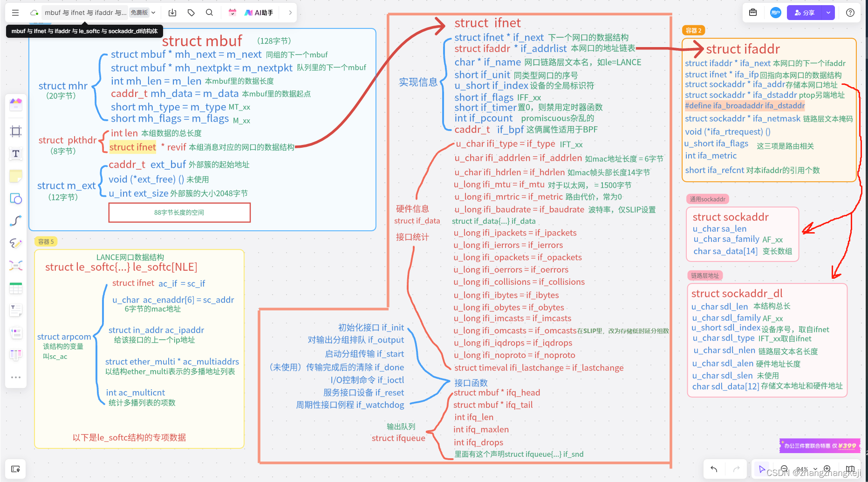This screenshot has height=482, width=868.
Task: Open the share button dropdown arrow
Action: coord(828,13)
